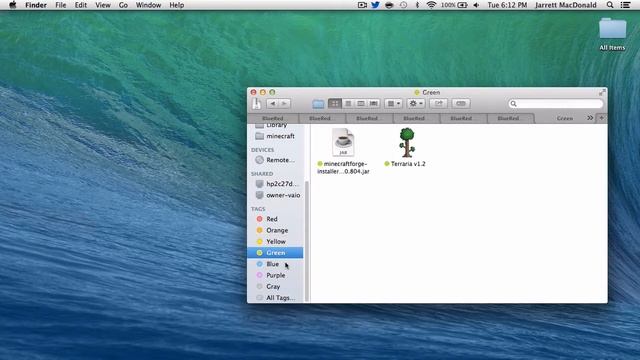This screenshot has width=640, height=360.
Task: Open the Jarrett MacDonald user menu
Action: coord(566,5)
